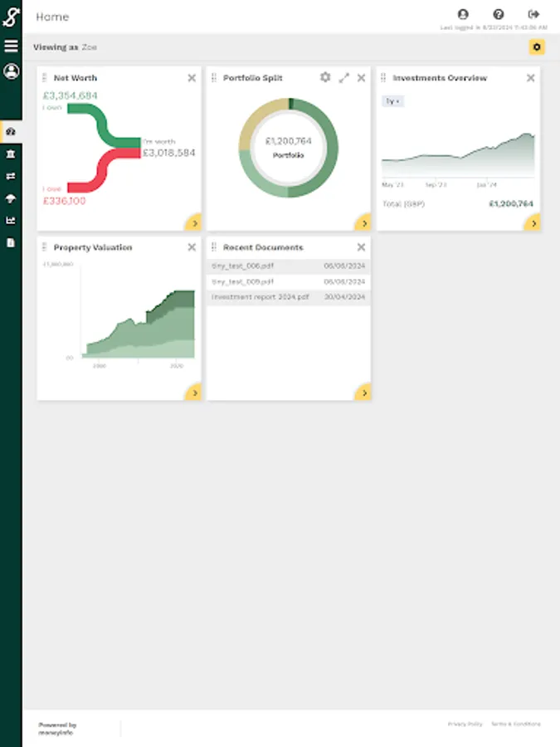
Task: Expand the Portfolio Split widget to fullscreen
Action: [x=343, y=78]
